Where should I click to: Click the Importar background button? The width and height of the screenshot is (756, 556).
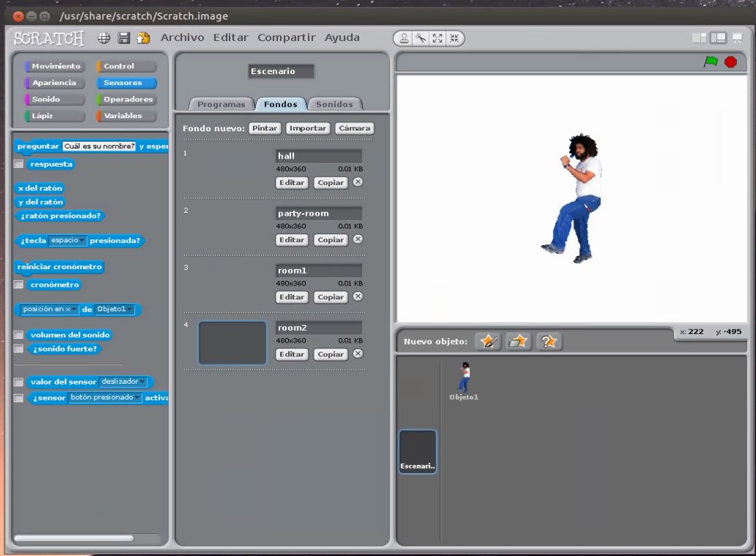coord(307,128)
